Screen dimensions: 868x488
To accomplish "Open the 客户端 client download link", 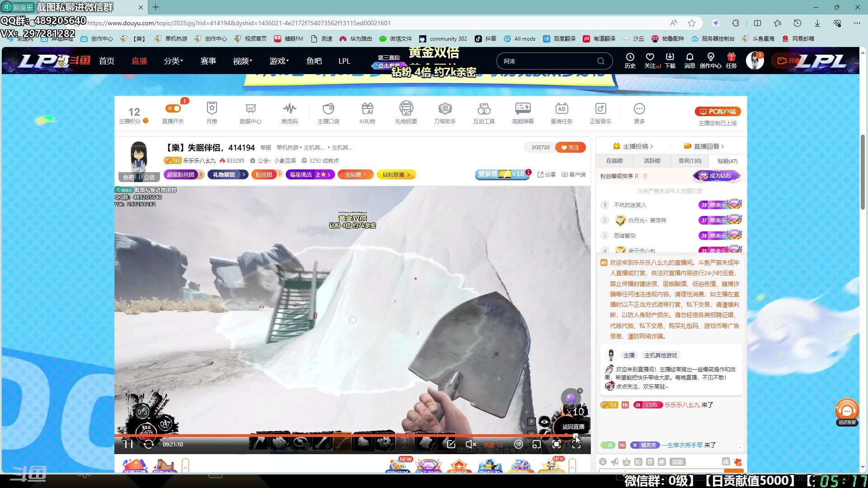I will [573, 174].
